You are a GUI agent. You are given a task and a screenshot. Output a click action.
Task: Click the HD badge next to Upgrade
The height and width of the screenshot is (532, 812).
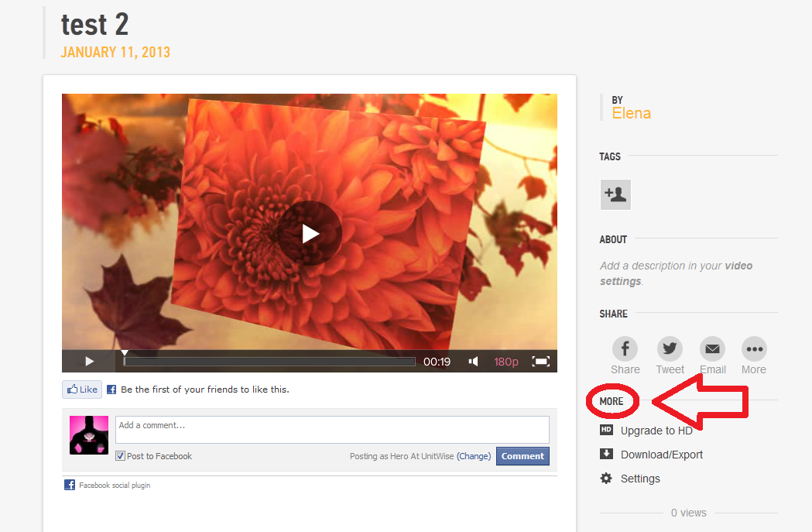606,431
